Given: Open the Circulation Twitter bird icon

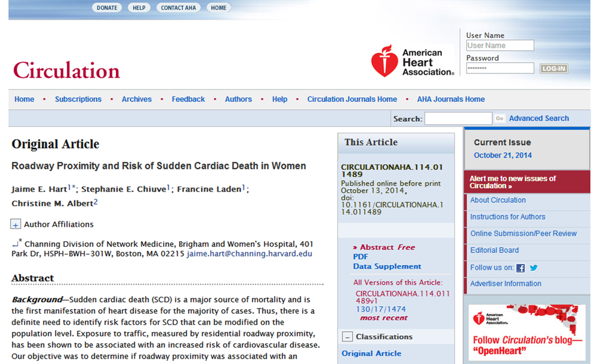Looking at the screenshot, I should pyautogui.click(x=534, y=268).
